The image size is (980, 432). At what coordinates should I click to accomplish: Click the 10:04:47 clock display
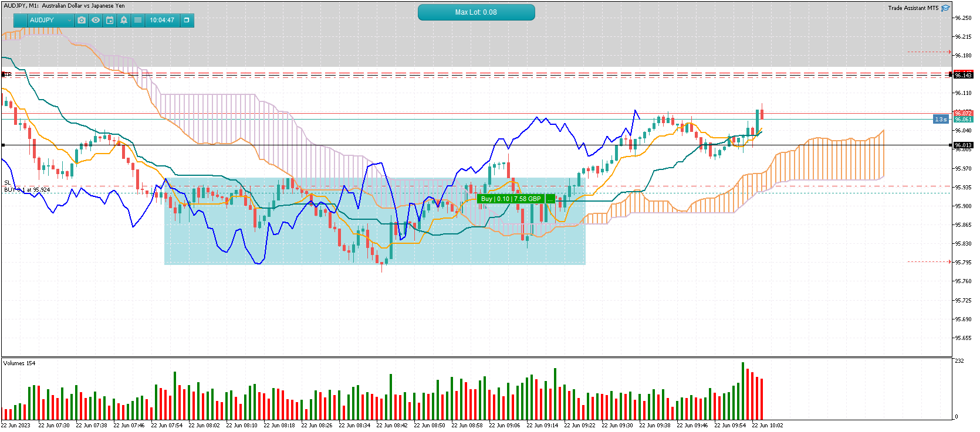pos(162,20)
